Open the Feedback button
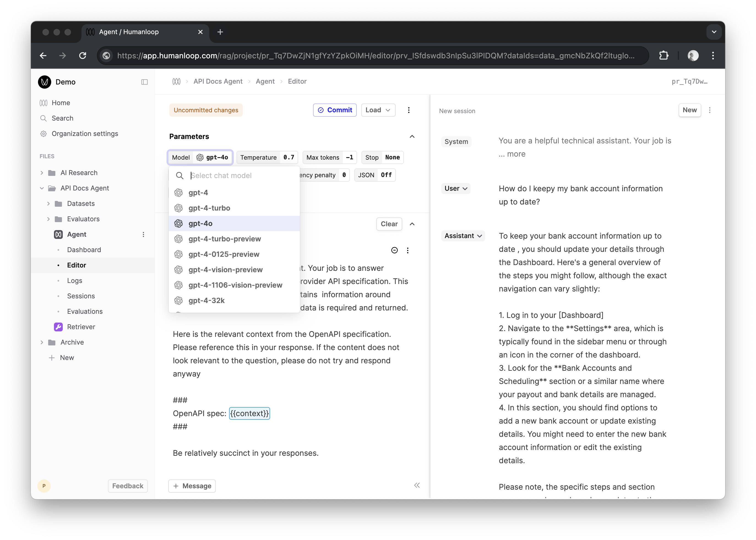 pos(128,486)
